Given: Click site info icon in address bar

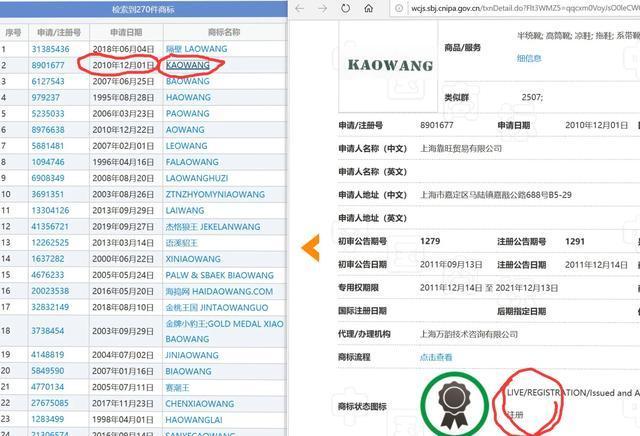Looking at the screenshot, I should [400, 8].
